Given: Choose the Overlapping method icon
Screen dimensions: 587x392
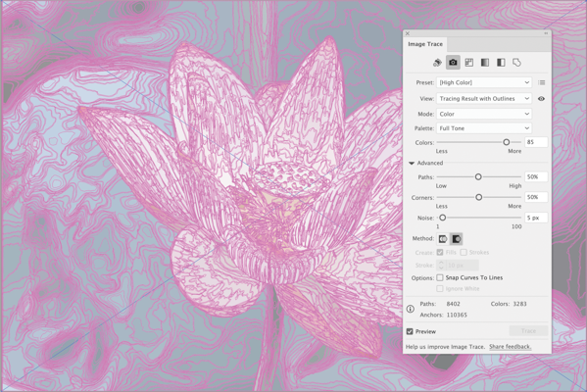Looking at the screenshot, I should coord(457,239).
